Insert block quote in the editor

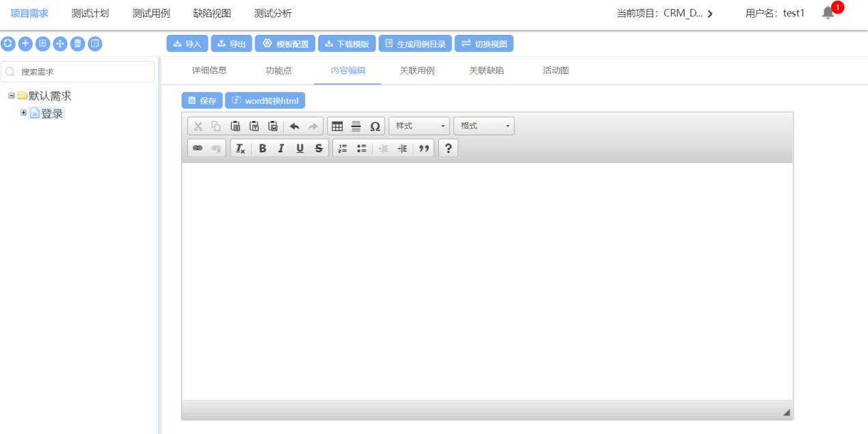pos(424,148)
